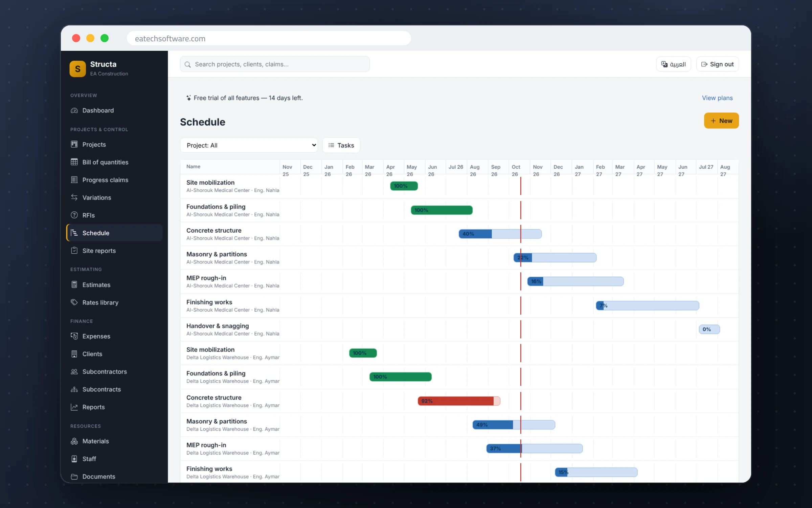Click the New schedule button

[721, 121]
